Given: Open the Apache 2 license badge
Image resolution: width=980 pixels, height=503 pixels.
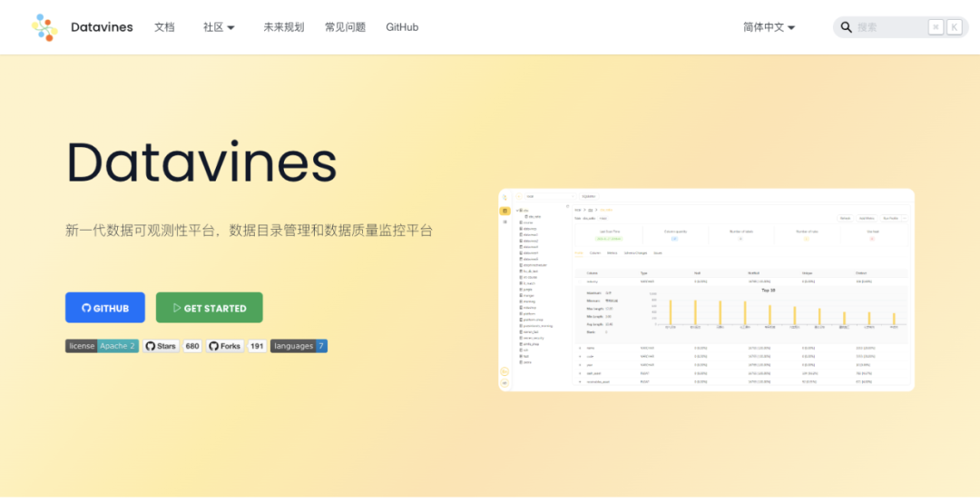Looking at the screenshot, I should point(102,346).
